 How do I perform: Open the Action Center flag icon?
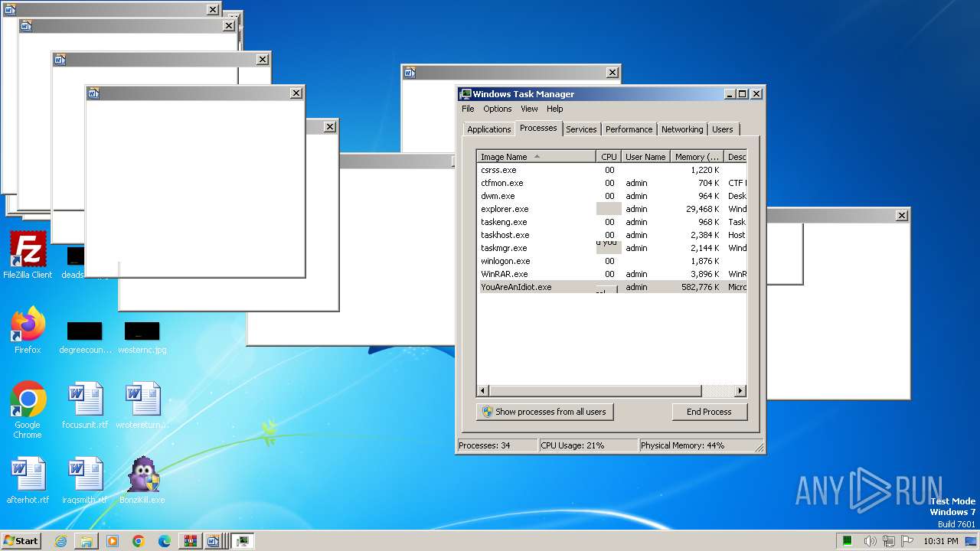[907, 541]
